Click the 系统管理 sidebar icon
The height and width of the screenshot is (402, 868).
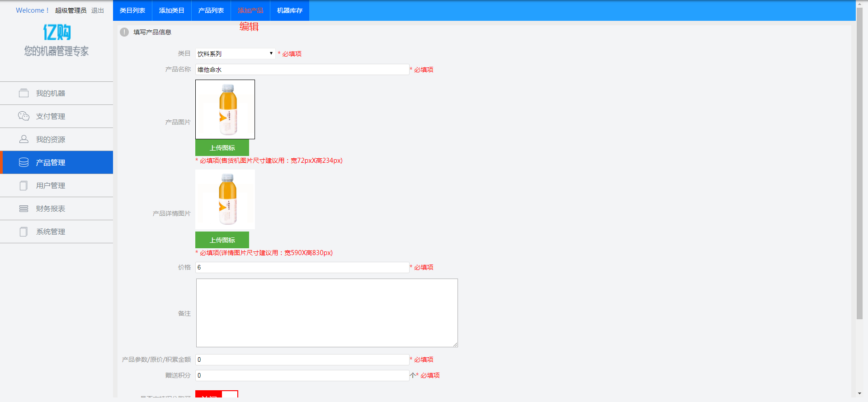pos(24,232)
